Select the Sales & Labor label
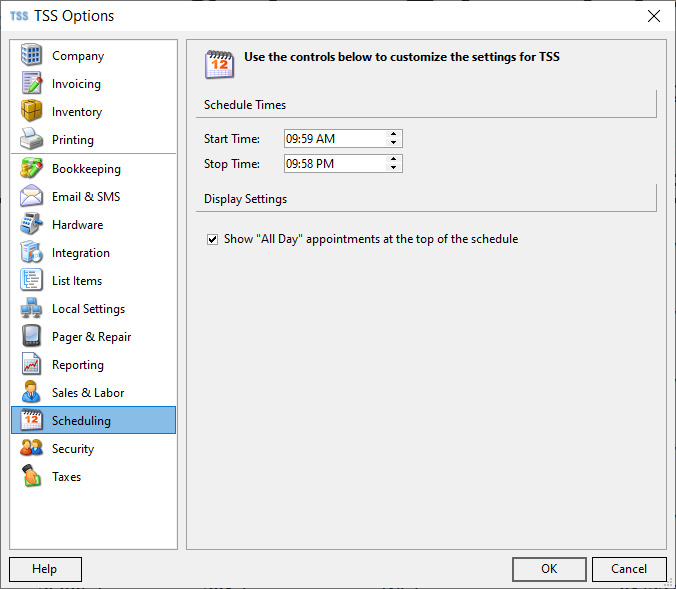676x589 pixels. pos(88,393)
